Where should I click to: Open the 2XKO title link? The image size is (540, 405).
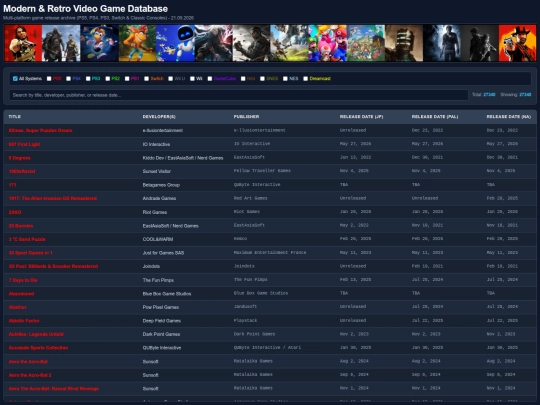point(15,212)
